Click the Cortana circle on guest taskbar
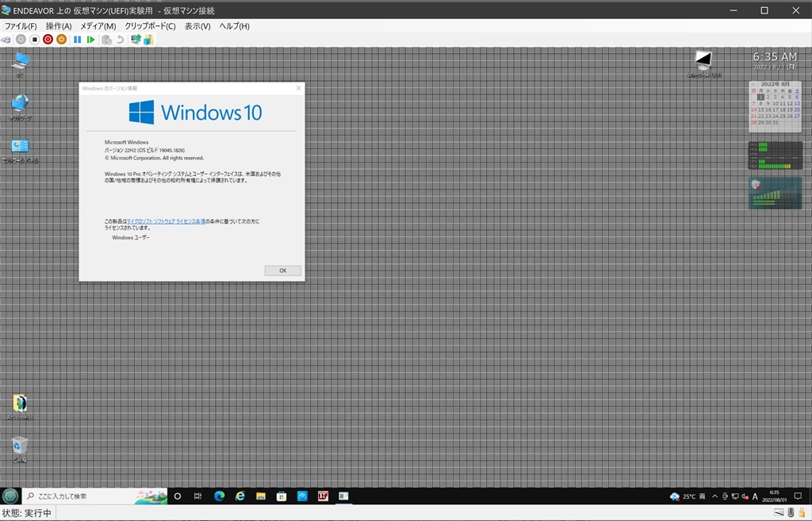 coord(178,496)
